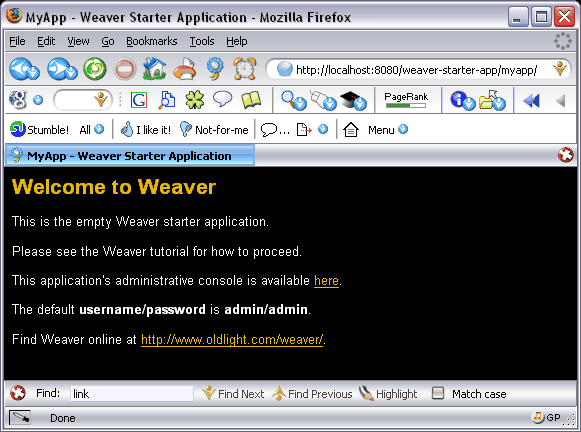Expand the gray left arrow toolbar chevron
Screen dimensions: 581x432
561,100
